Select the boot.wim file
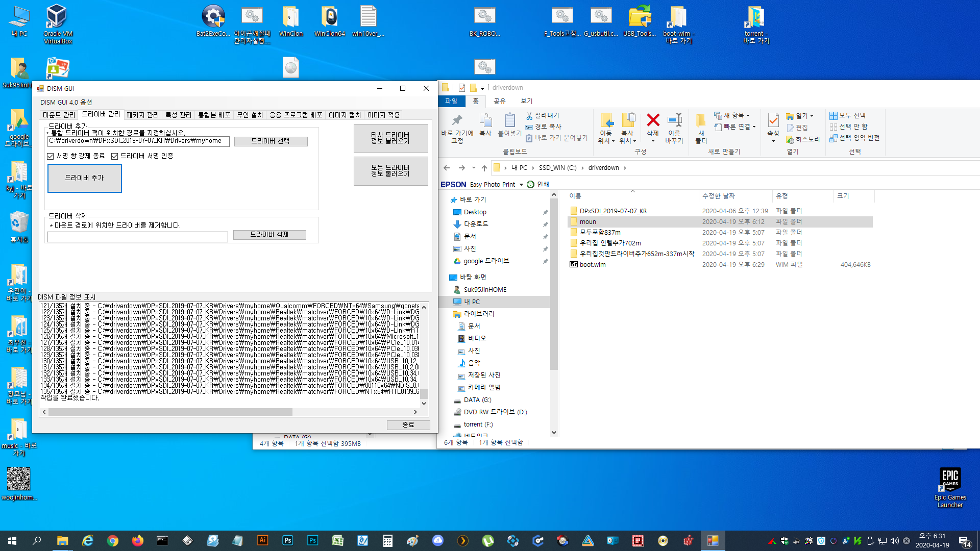Image resolution: width=980 pixels, height=551 pixels. pyautogui.click(x=593, y=265)
